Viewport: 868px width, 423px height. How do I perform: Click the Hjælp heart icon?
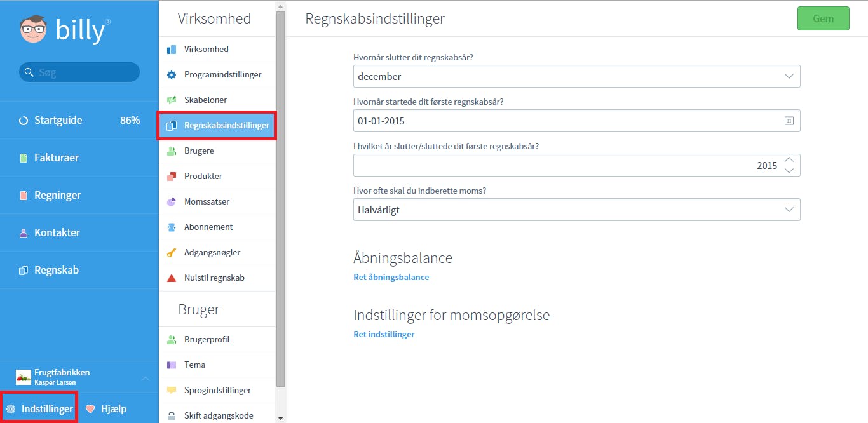click(x=90, y=409)
